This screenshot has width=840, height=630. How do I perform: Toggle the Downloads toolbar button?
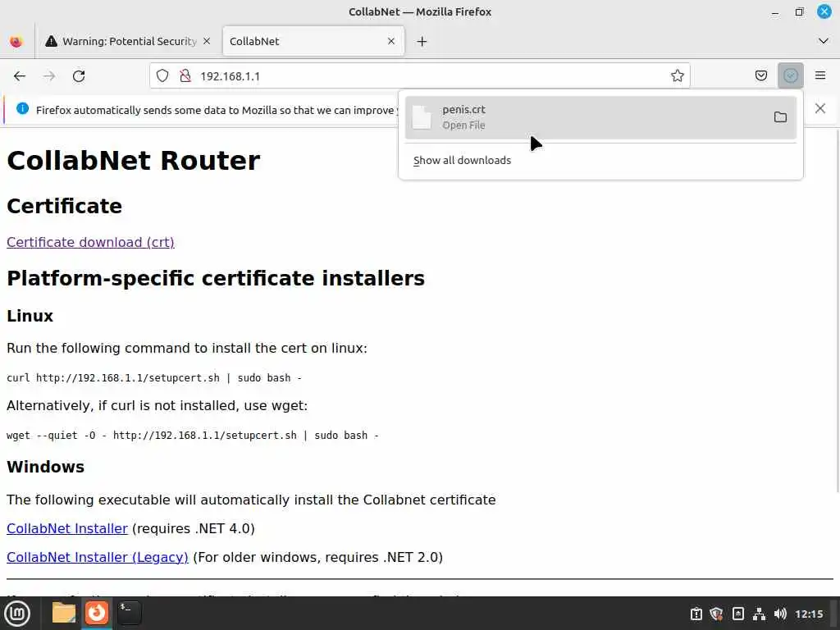coord(790,75)
